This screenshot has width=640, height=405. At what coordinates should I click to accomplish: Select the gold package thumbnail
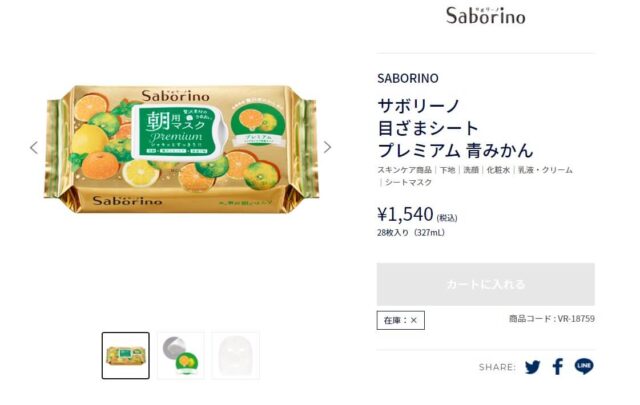click(126, 356)
